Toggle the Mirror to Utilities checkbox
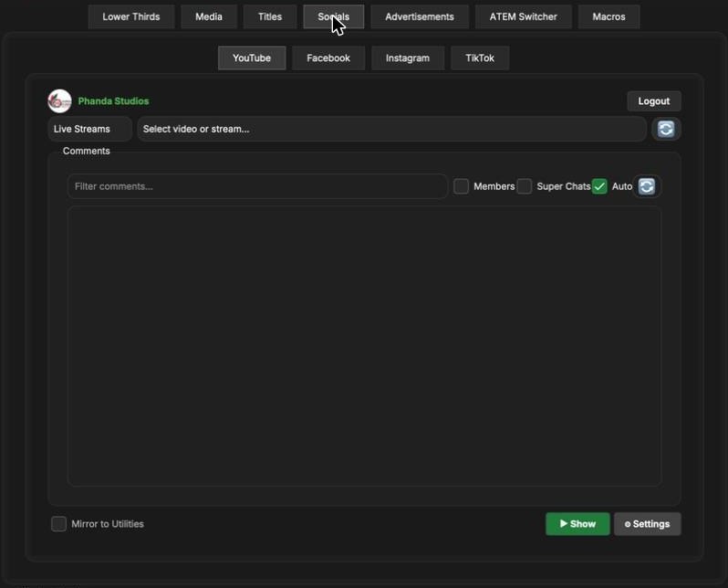728x588 pixels. point(58,524)
